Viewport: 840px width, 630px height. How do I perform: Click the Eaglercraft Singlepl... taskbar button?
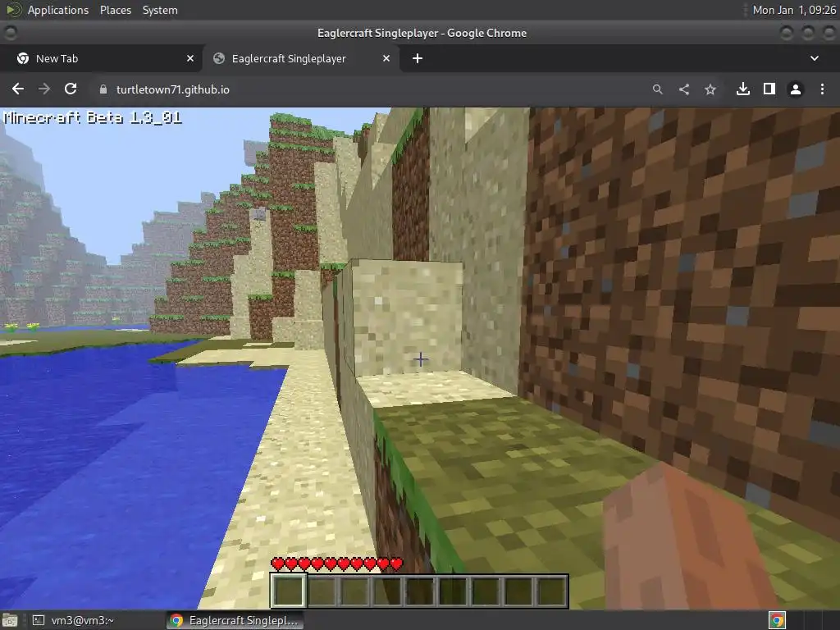(235, 620)
